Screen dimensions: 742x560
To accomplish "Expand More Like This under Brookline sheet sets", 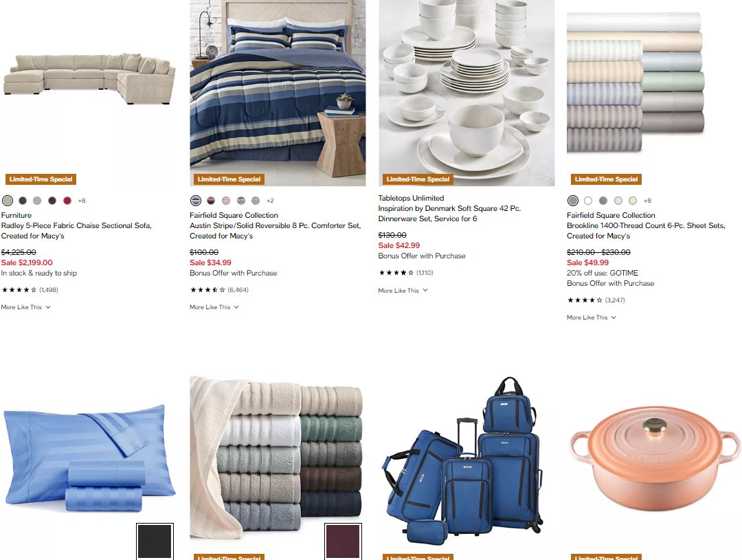I will click(x=592, y=317).
